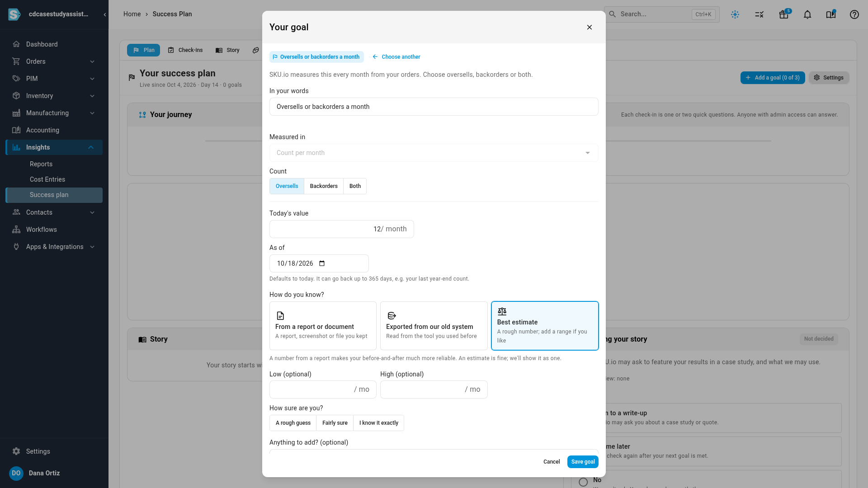Click the In your words text field
The height and width of the screenshot is (488, 868).
click(434, 107)
